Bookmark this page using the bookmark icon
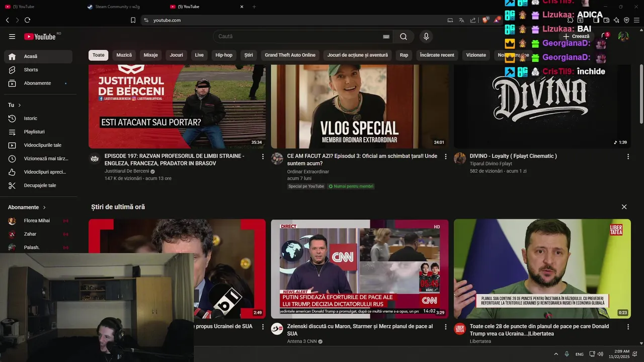Image resolution: width=644 pixels, height=362 pixels. tap(133, 20)
